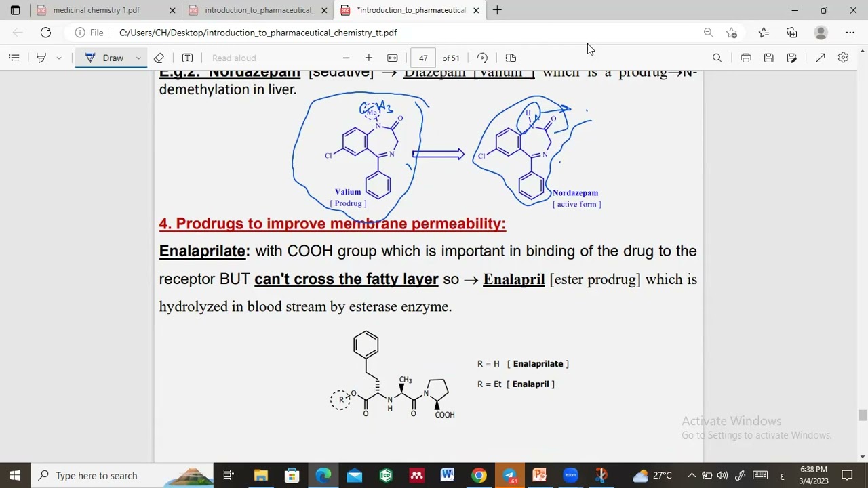Click the browser zoom magnifier icon

(x=708, y=33)
